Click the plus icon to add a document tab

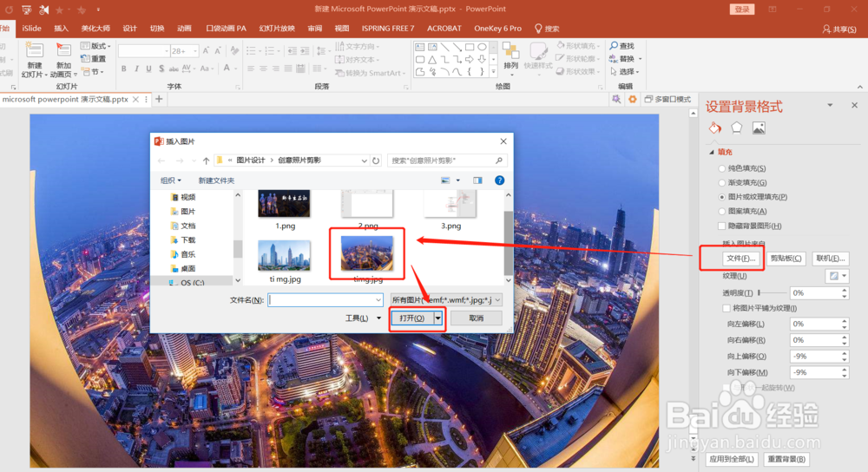point(159,99)
